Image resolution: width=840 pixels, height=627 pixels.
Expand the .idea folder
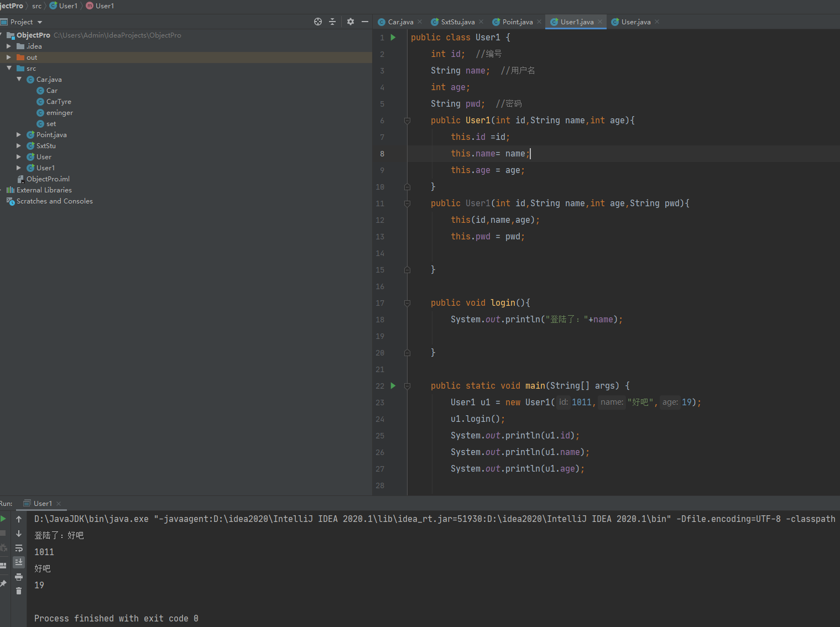point(9,46)
